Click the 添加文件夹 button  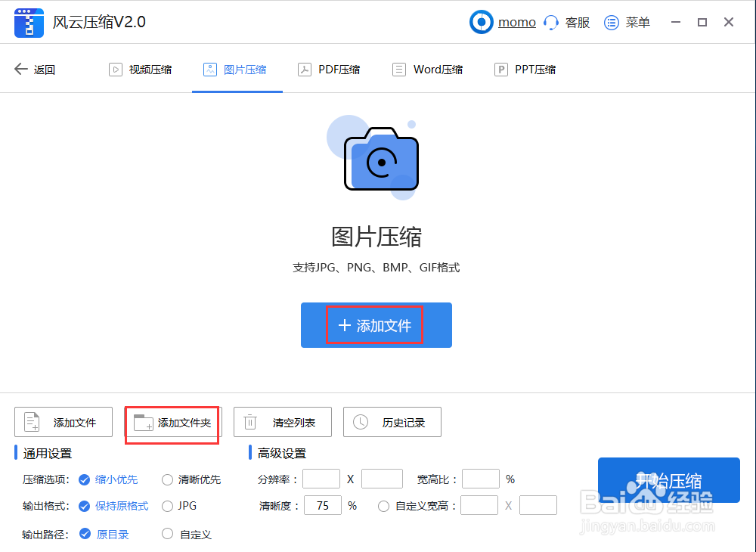click(x=173, y=422)
